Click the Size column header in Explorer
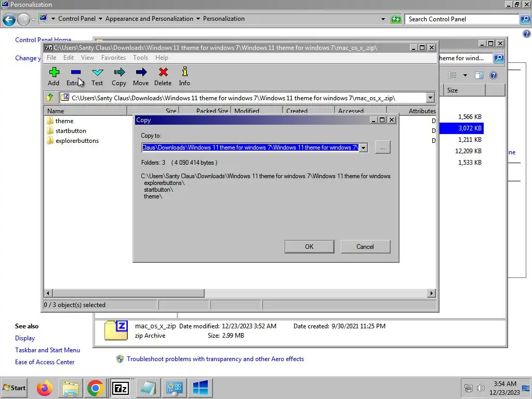Screen dimensions: 532x399 pos(464,90)
